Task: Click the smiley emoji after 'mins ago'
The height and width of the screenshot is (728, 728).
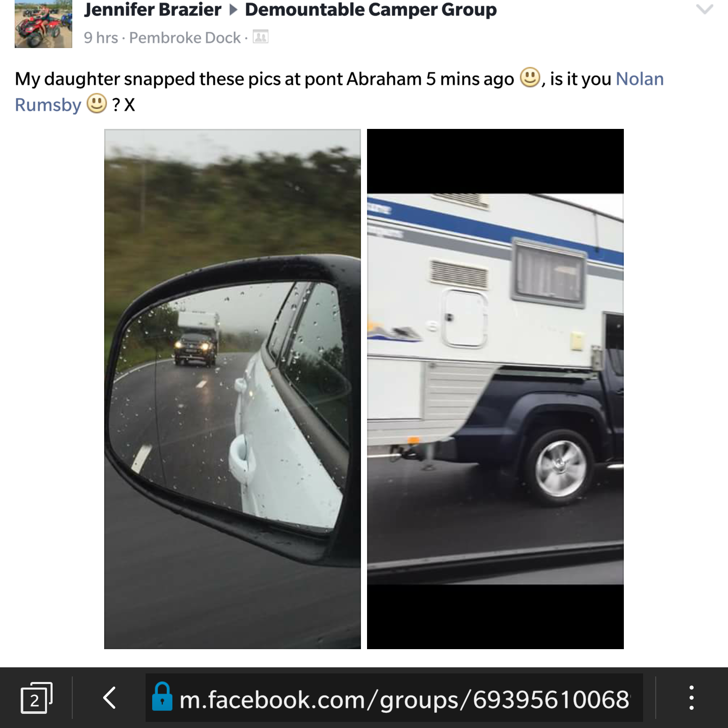Action: tap(530, 77)
